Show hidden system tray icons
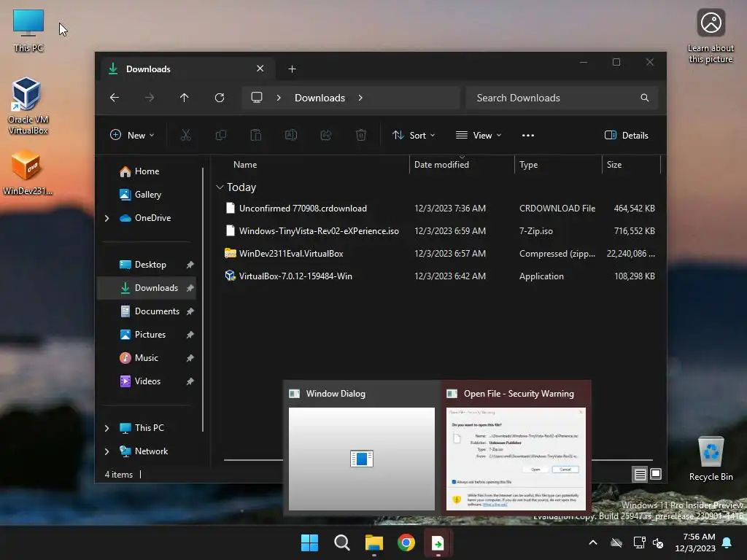The width and height of the screenshot is (747, 560). click(593, 542)
